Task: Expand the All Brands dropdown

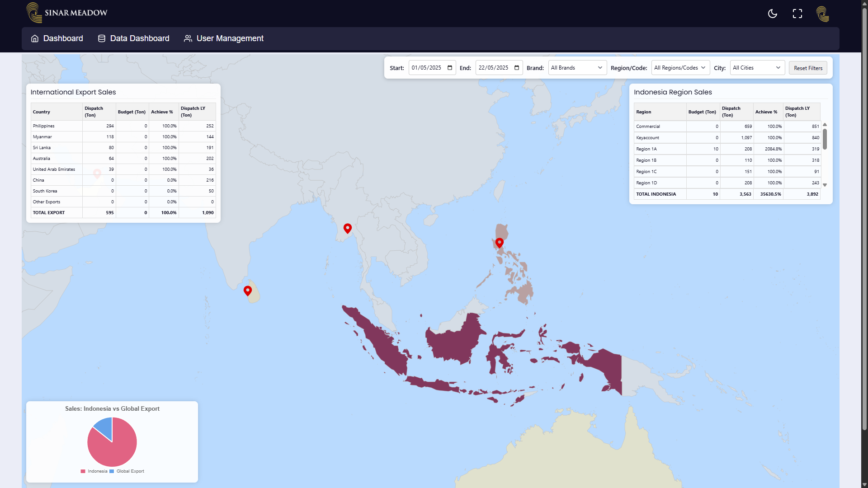Action: (577, 68)
